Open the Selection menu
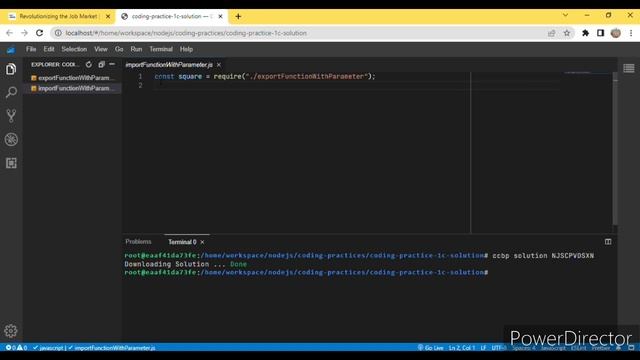 [x=74, y=49]
